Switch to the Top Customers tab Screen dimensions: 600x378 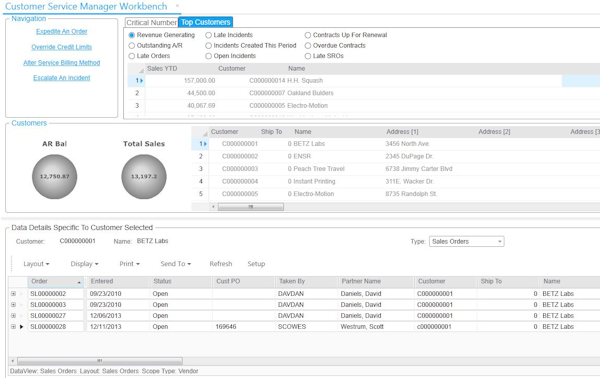(x=205, y=22)
